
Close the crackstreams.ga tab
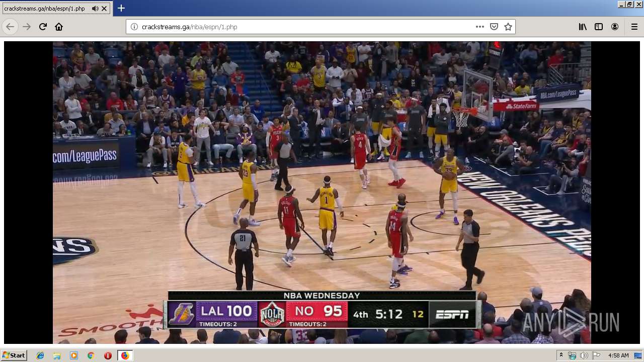click(105, 9)
